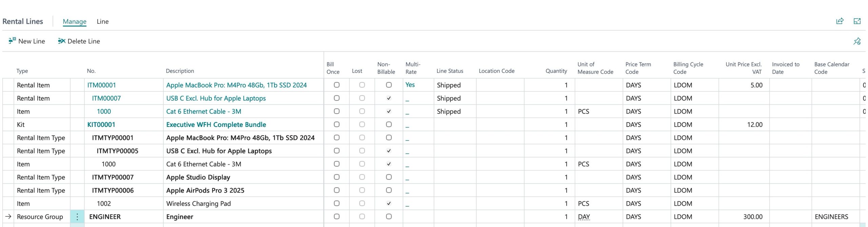The height and width of the screenshot is (227, 868).
Task: Click the Line Status column header
Action: pyautogui.click(x=450, y=71)
